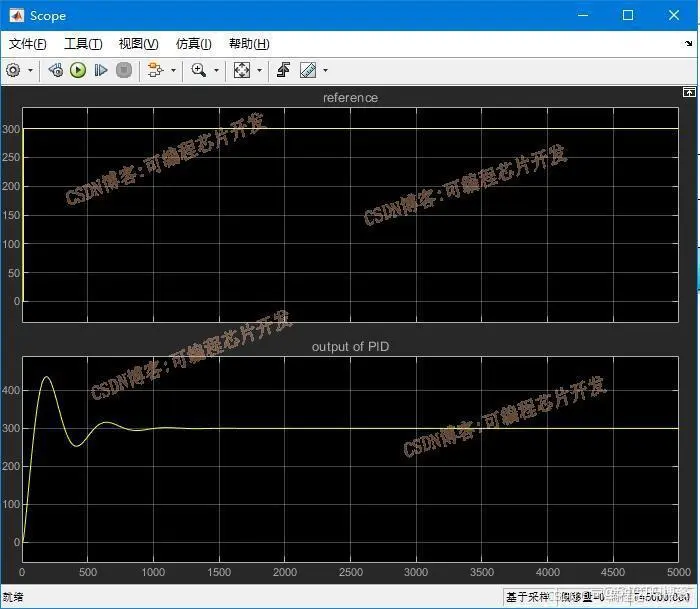Toggle the cursor measurements ruler icon
This screenshot has height=609, width=700.
coord(308,70)
